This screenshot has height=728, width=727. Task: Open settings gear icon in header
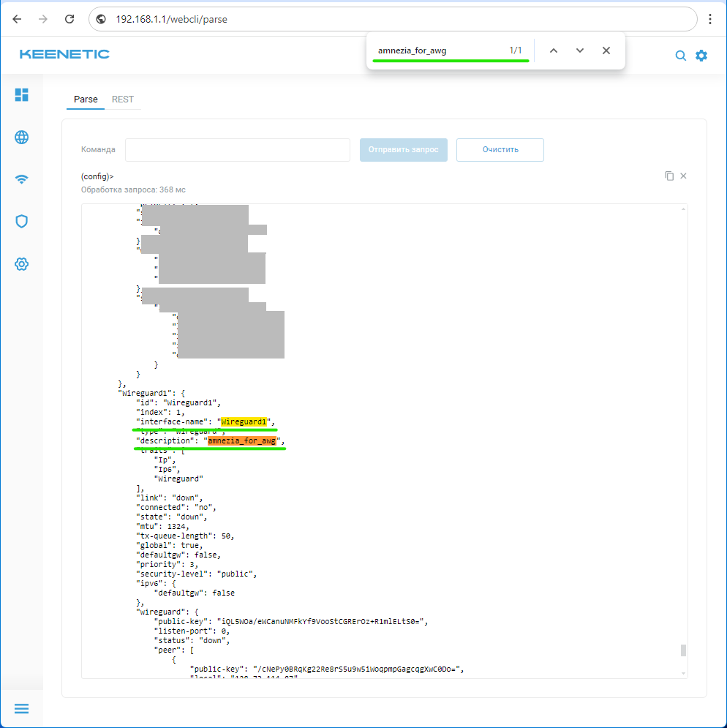[701, 56]
